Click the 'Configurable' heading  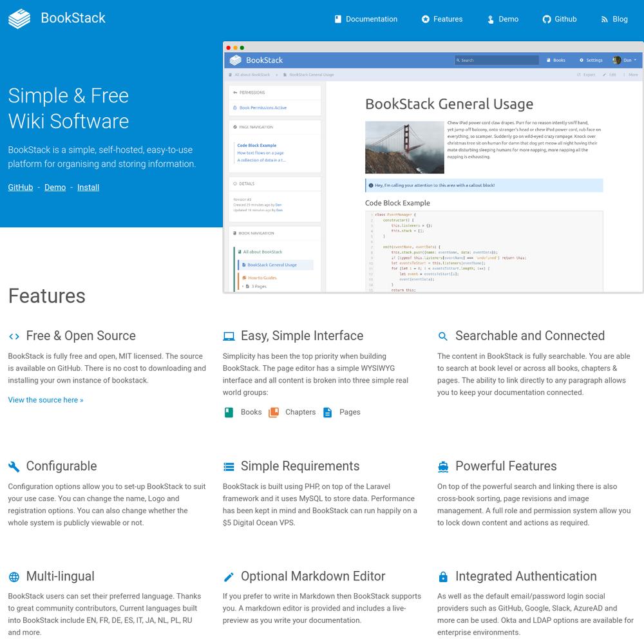coord(62,466)
